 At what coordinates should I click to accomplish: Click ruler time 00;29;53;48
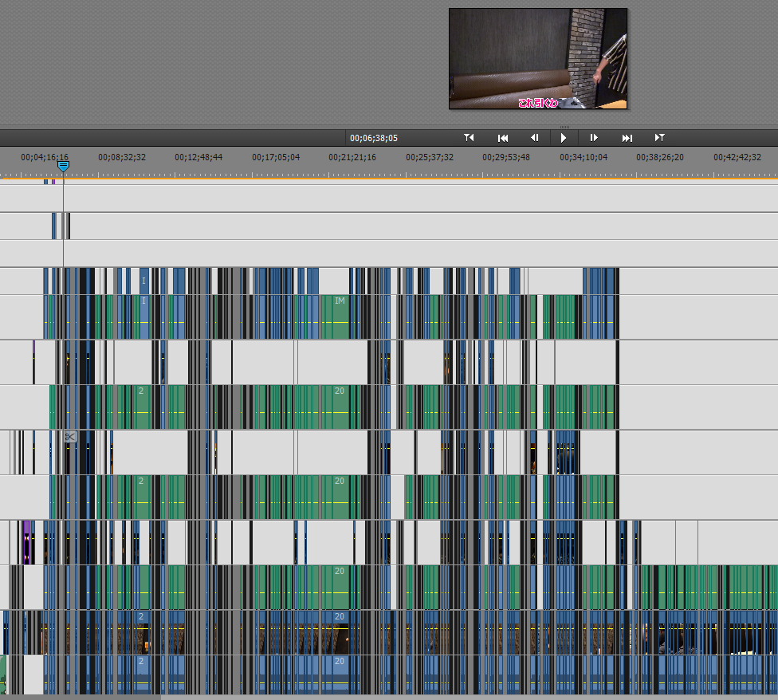tap(506, 157)
